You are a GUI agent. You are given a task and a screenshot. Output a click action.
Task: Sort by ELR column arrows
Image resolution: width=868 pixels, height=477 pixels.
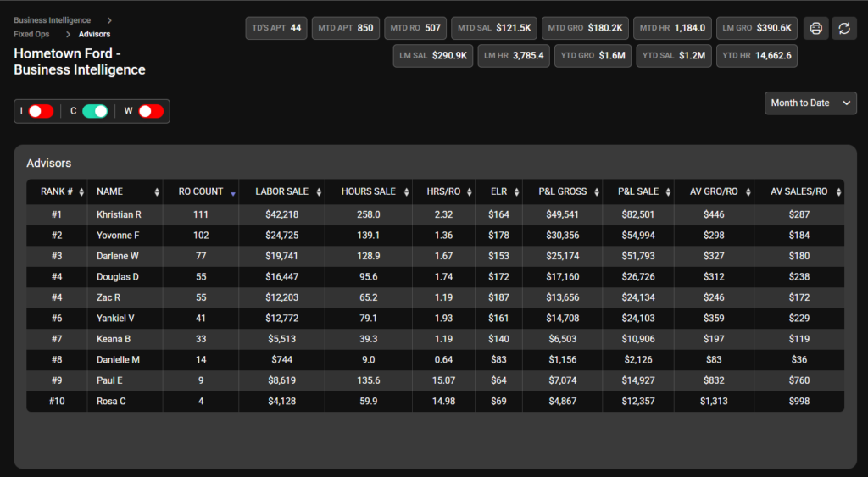(516, 192)
